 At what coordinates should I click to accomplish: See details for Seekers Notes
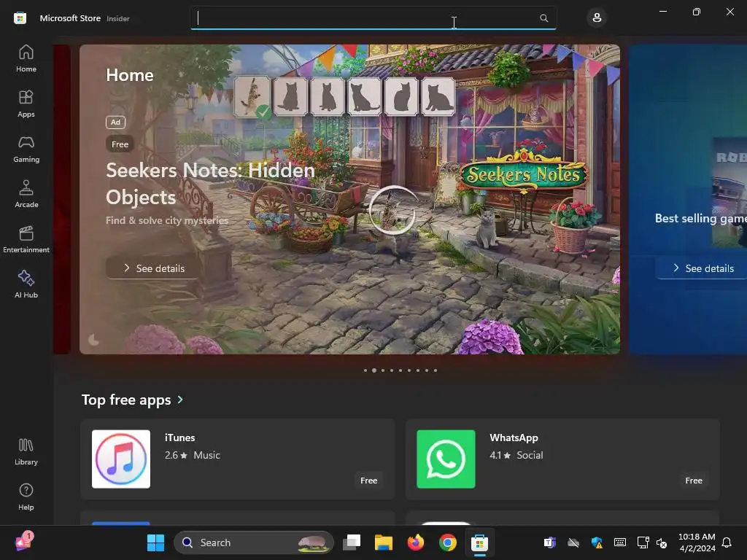click(x=153, y=268)
